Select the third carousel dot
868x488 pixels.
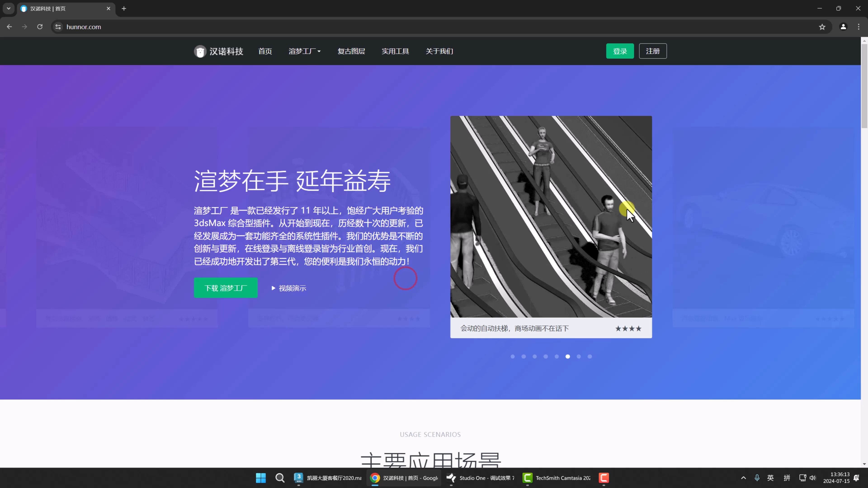point(534,357)
